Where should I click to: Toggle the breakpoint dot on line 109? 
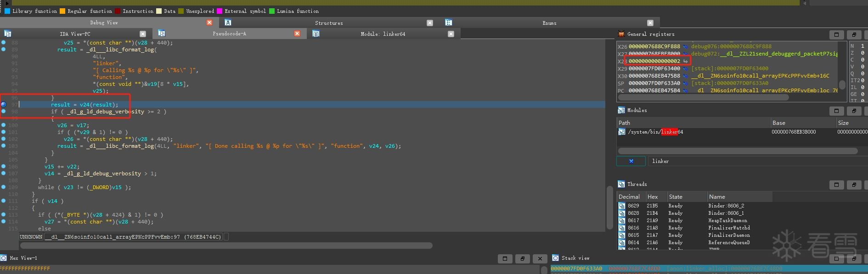[4, 187]
